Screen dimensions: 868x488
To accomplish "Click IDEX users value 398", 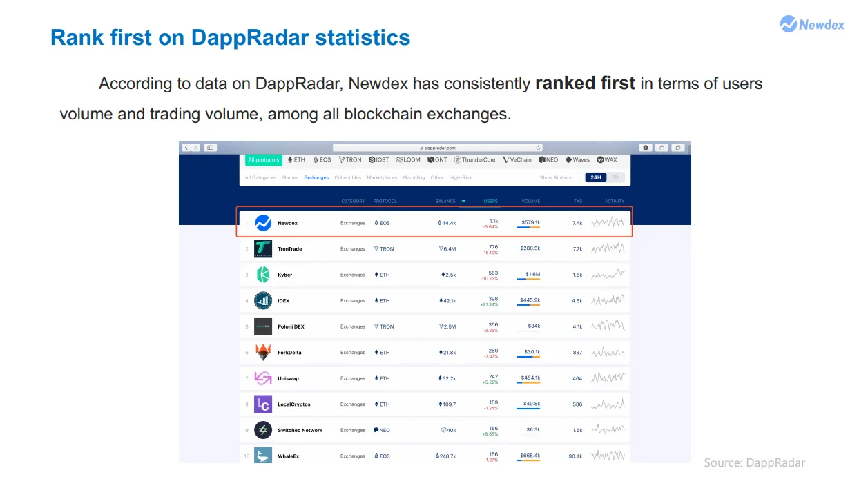I will (x=493, y=299).
